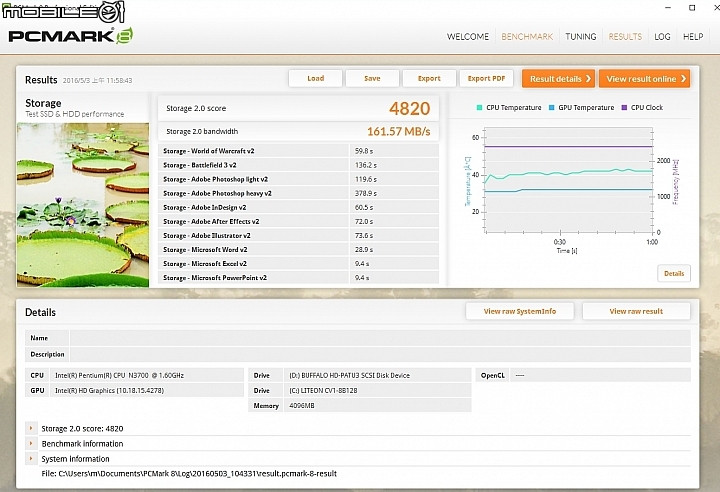Toggle CPU Clock legend swatch
720x492 pixels.
point(624,107)
